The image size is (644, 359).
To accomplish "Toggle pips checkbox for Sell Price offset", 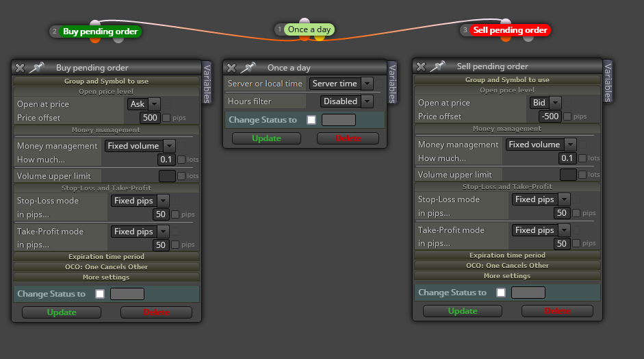I will [x=567, y=116].
